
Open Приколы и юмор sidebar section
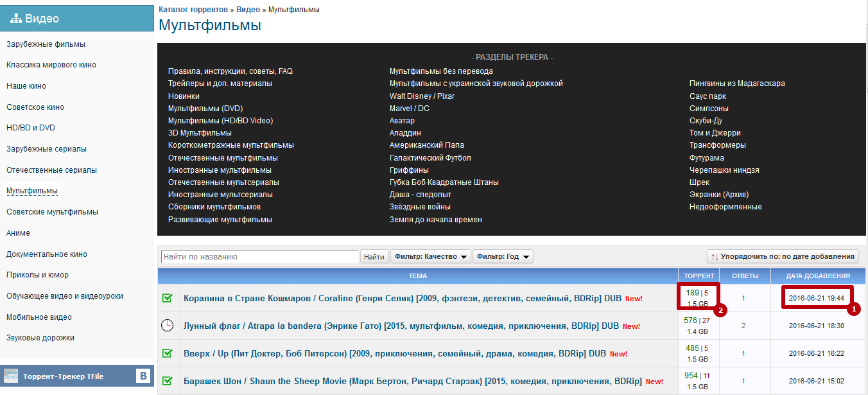click(37, 275)
